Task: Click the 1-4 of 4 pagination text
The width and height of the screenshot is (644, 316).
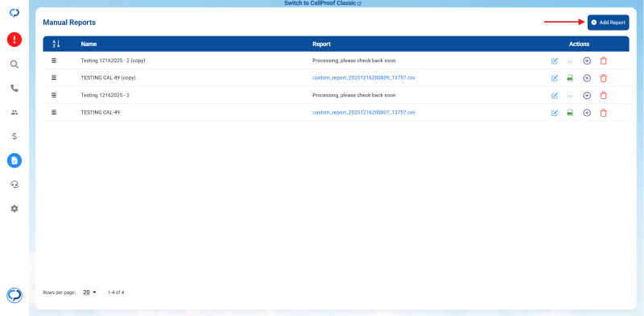Action: click(116, 293)
